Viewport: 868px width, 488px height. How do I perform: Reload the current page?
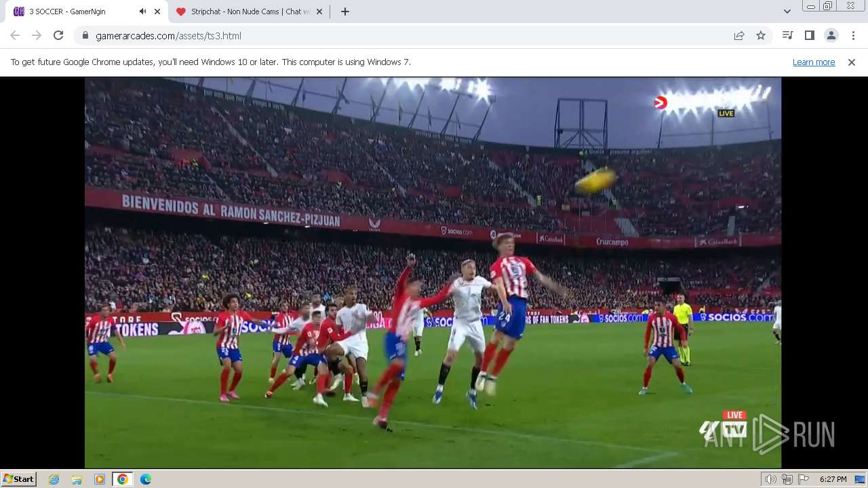click(58, 35)
